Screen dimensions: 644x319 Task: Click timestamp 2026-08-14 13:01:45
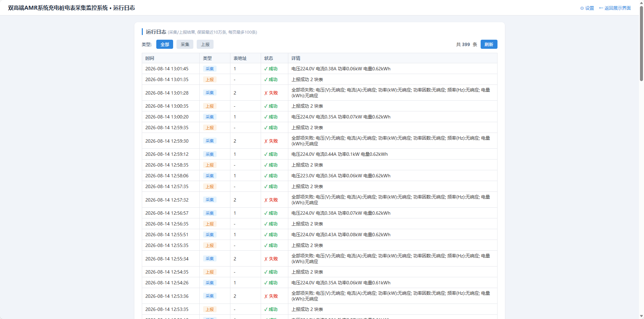167,69
